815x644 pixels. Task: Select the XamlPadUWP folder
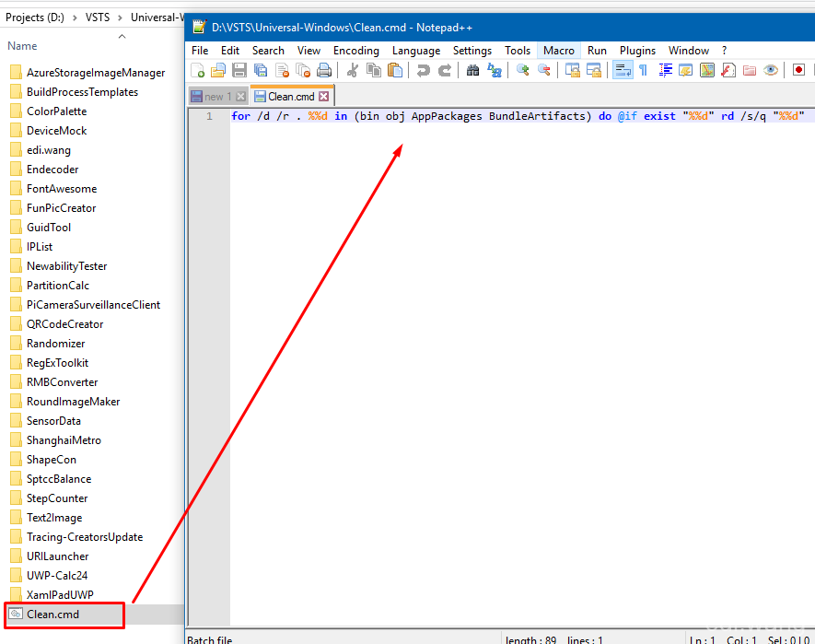pyautogui.click(x=60, y=594)
